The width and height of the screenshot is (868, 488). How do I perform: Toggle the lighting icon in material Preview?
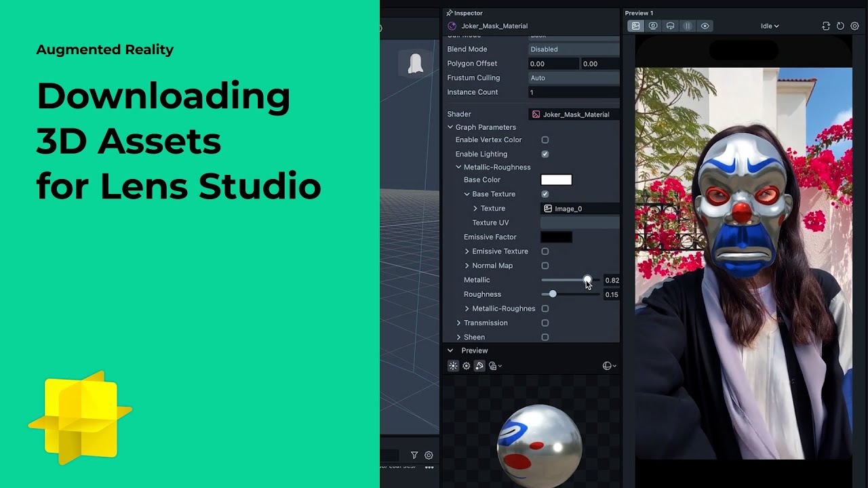(x=453, y=366)
